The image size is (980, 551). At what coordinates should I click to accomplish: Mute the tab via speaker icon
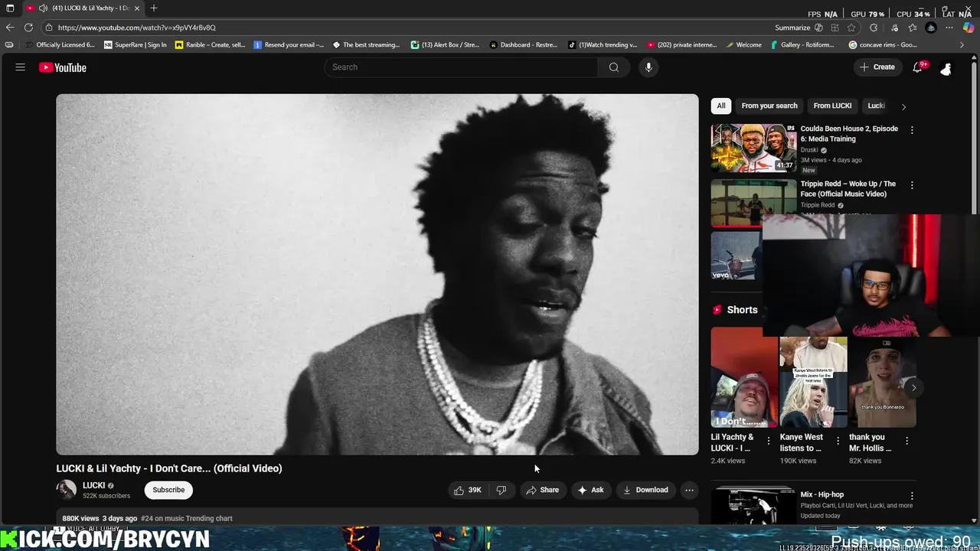[x=43, y=8]
